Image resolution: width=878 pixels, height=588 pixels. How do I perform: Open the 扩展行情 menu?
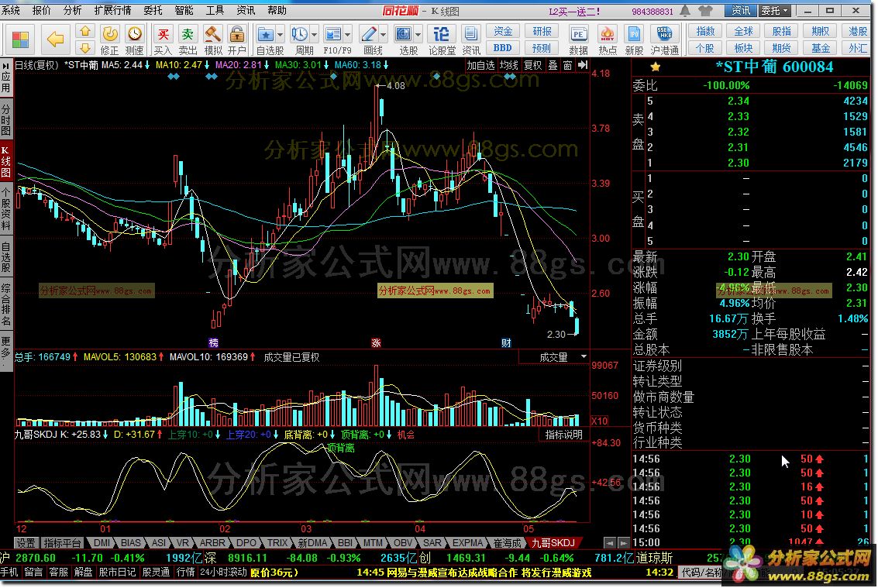(x=112, y=10)
